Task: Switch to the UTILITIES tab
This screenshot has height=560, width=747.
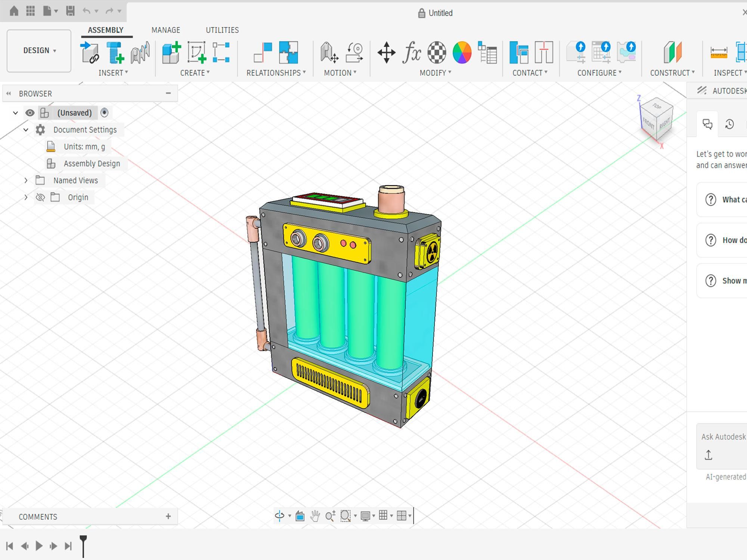Action: (x=222, y=30)
